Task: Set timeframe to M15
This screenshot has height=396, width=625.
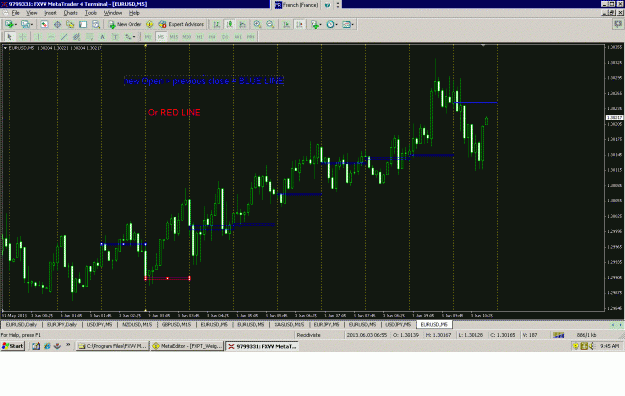Action: click(173, 37)
